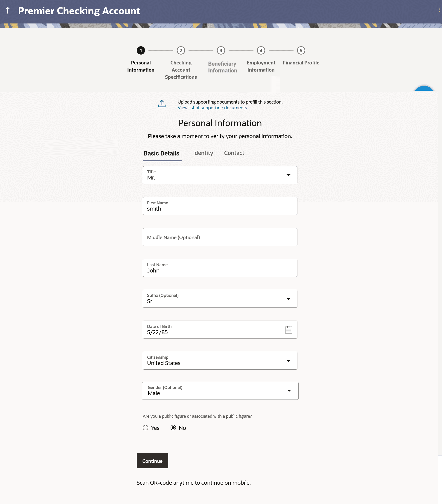
Task: Click the upload documents icon
Action: (x=162, y=104)
